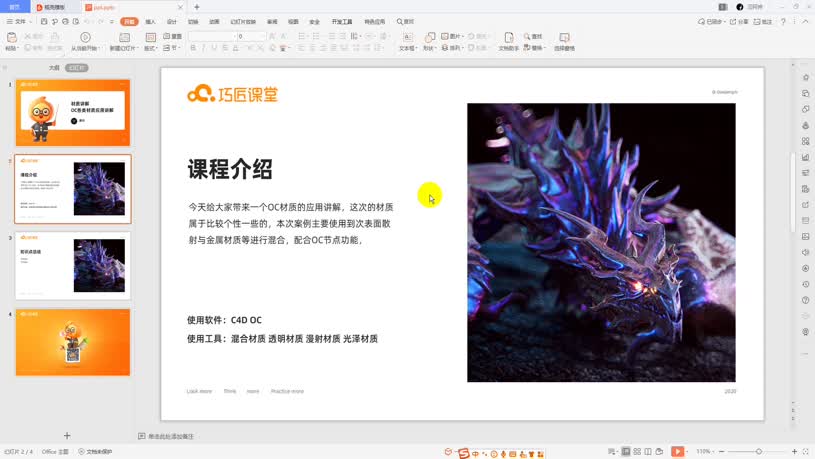The image size is (815, 459).
Task: Open the Synced status dropdown
Action: click(711, 22)
